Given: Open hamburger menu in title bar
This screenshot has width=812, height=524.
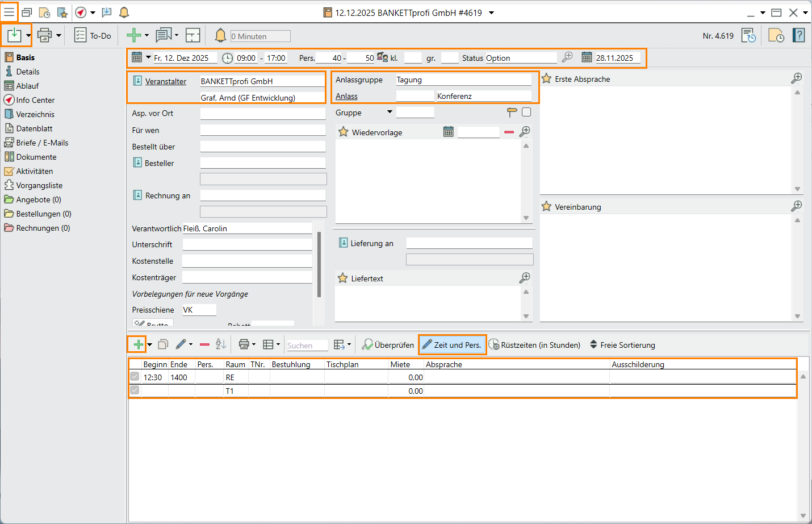Looking at the screenshot, I should 9,12.
